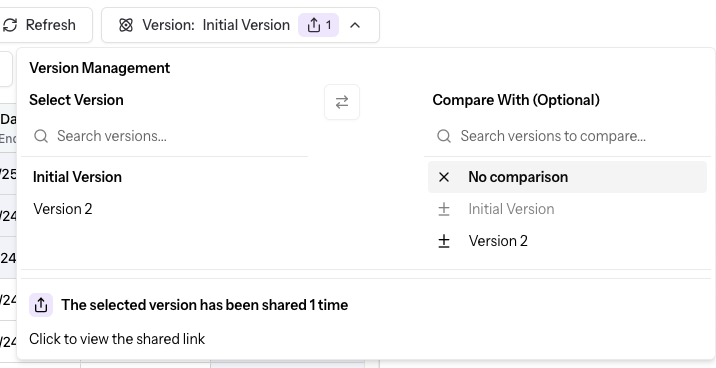Open the Version: Initial Version dropdown
The image size is (716, 368).
coord(240,25)
